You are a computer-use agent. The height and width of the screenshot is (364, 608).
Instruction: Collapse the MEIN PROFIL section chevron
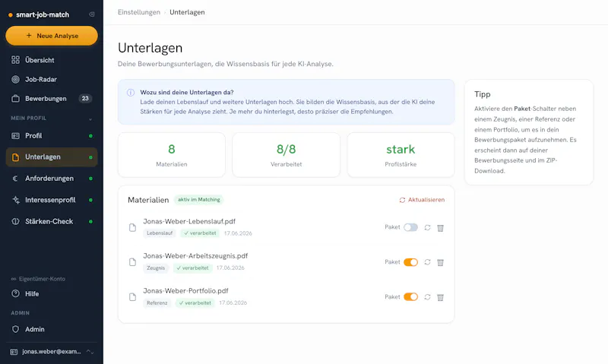90,119
